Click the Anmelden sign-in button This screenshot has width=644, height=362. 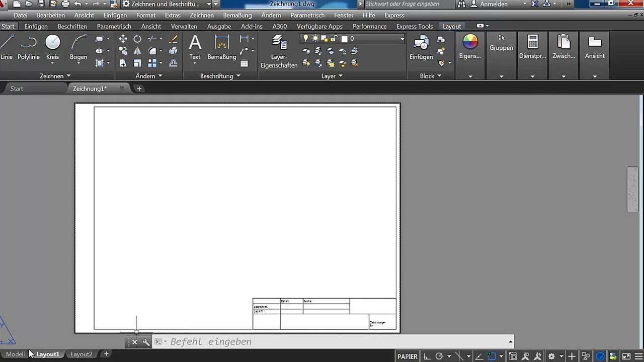point(494,4)
